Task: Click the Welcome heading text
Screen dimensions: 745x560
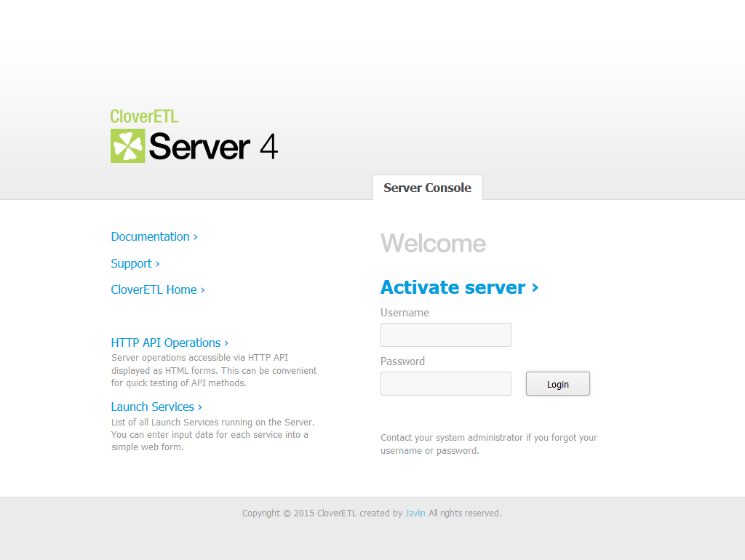Action: 434,243
